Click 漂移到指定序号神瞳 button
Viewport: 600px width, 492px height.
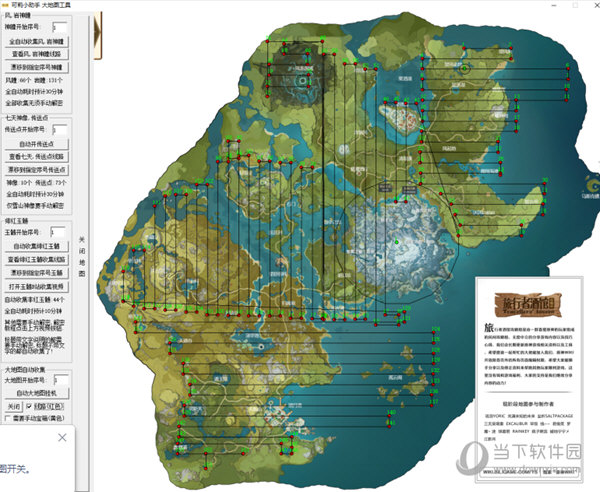(37, 67)
